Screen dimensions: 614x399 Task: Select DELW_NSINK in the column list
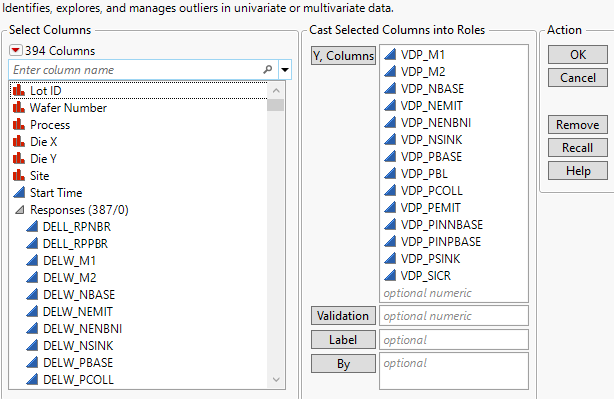138,346
